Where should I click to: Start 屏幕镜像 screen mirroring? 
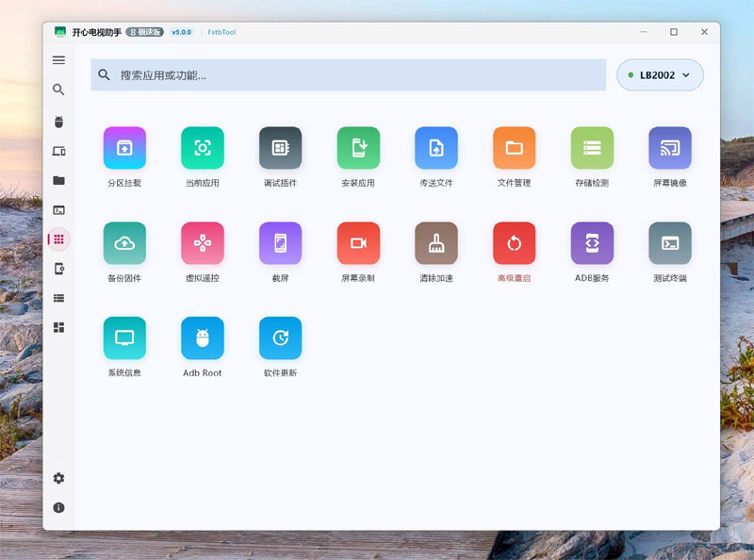[x=670, y=148]
